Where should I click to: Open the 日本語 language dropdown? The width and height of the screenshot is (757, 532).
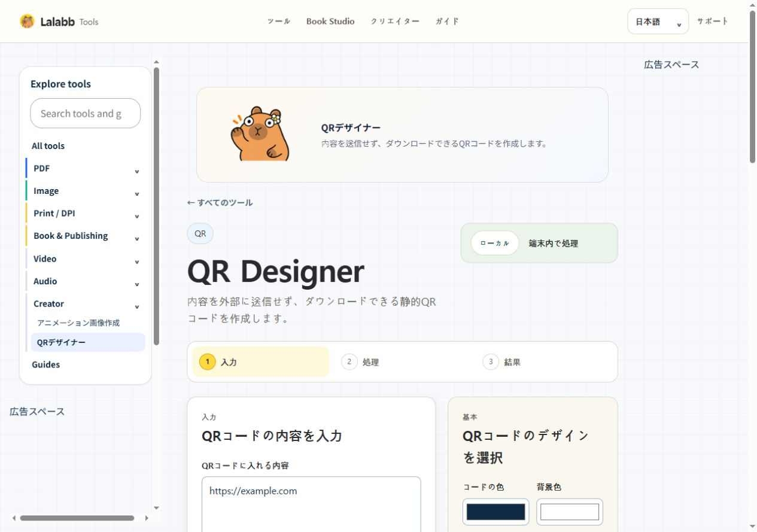(658, 22)
